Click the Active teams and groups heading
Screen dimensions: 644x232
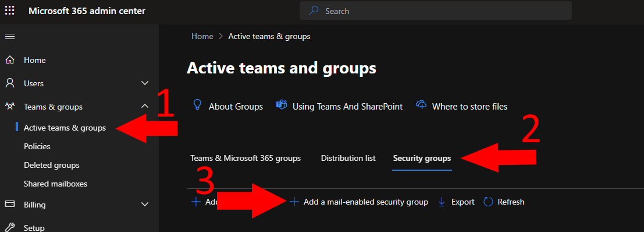[x=282, y=68]
